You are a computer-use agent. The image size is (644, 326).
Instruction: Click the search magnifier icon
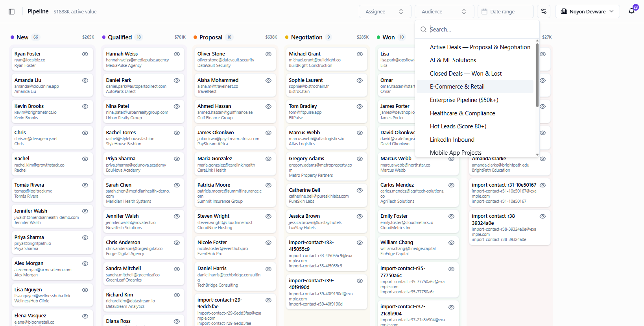click(x=423, y=30)
